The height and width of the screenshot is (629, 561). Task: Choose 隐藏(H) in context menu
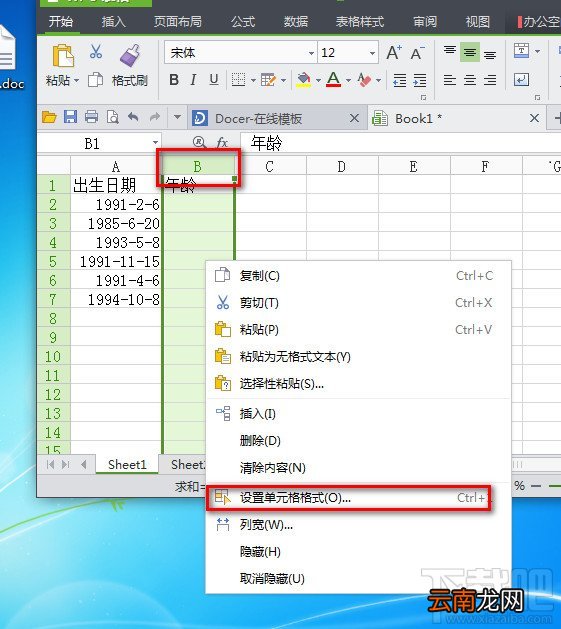click(x=358, y=552)
